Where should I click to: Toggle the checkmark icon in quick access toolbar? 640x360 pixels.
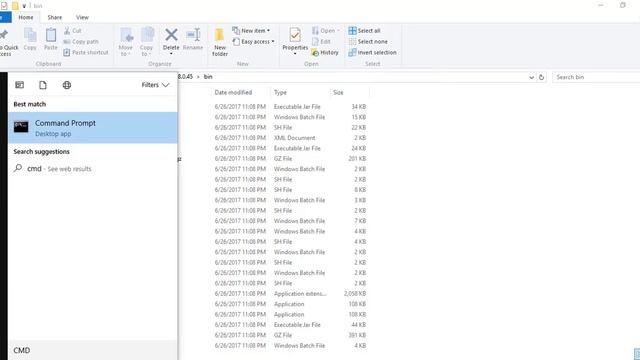tap(4, 6)
